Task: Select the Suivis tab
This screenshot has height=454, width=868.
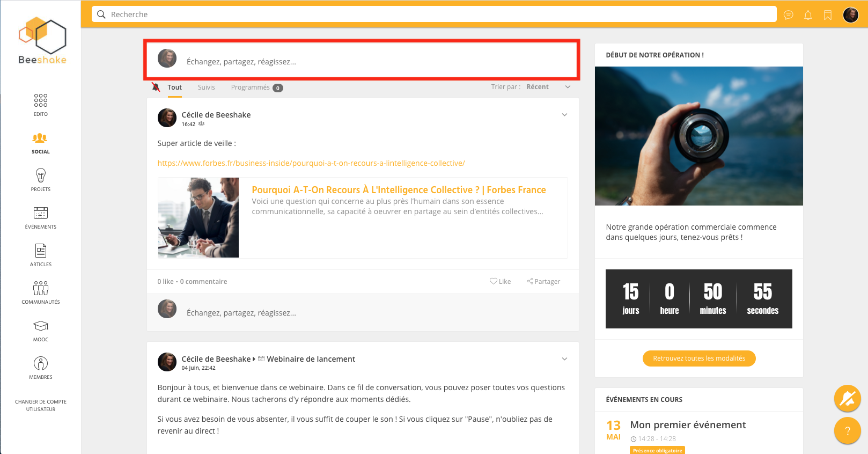Action: click(x=207, y=87)
